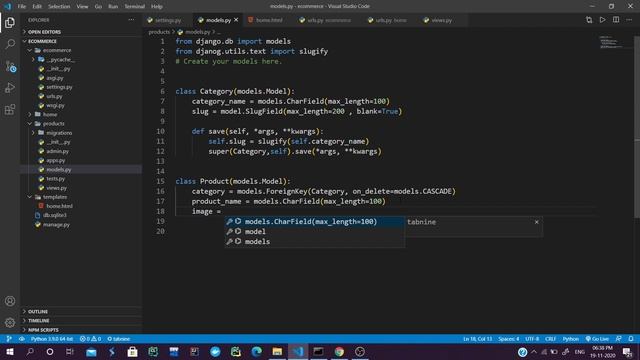Open the Help menu
The height and width of the screenshot is (360, 640).
157,7
